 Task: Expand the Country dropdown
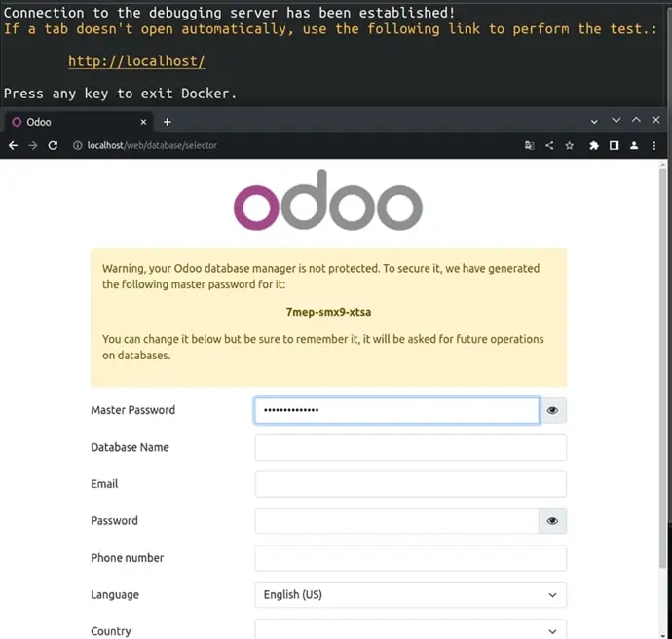click(x=410, y=631)
